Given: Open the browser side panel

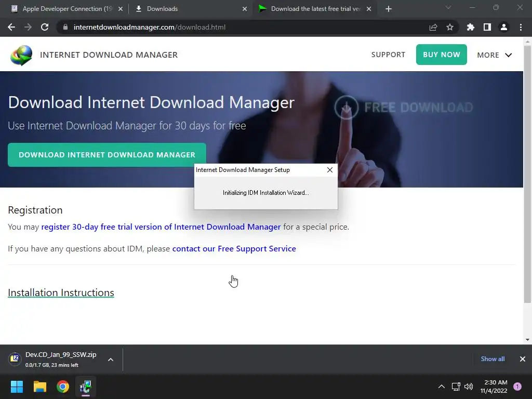Looking at the screenshot, I should point(487,27).
